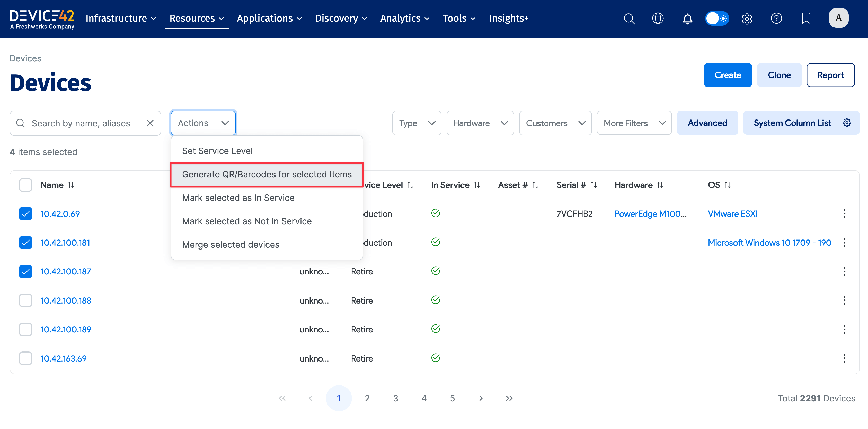The width and height of the screenshot is (868, 429).
Task: Click the globe language icon
Action: click(x=658, y=19)
